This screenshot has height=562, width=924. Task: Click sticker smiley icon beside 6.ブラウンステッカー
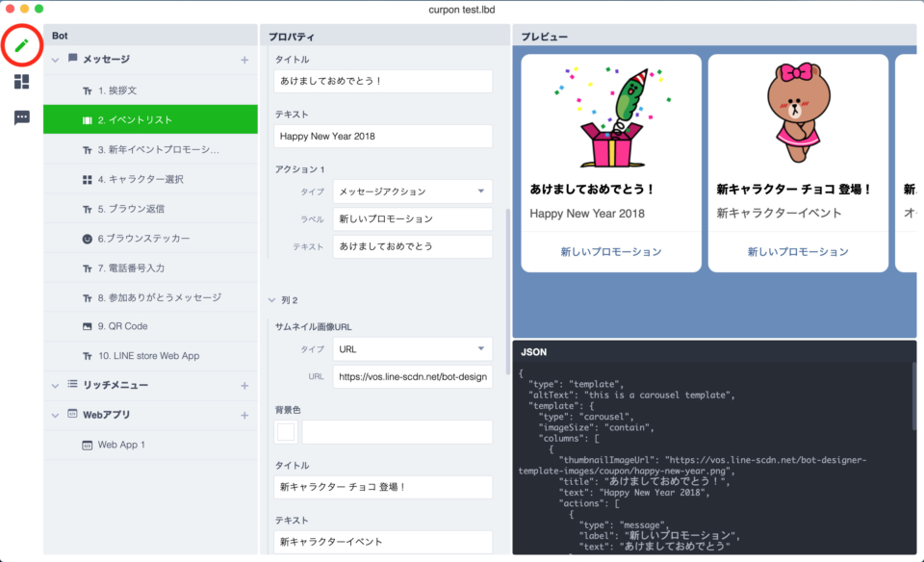pyautogui.click(x=88, y=239)
